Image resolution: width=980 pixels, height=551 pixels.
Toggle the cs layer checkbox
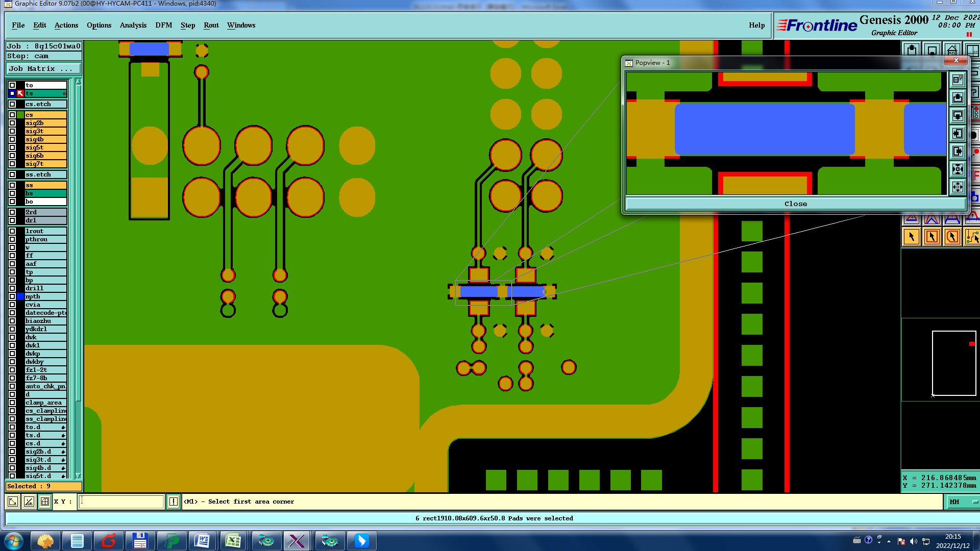[12, 115]
